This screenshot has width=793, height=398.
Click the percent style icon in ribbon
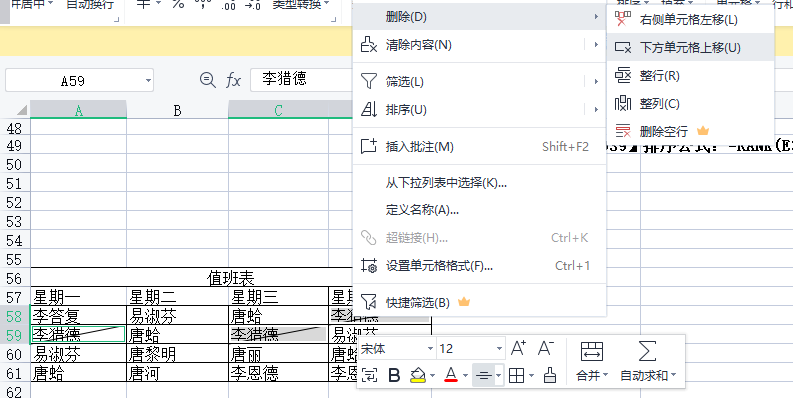[178, 5]
